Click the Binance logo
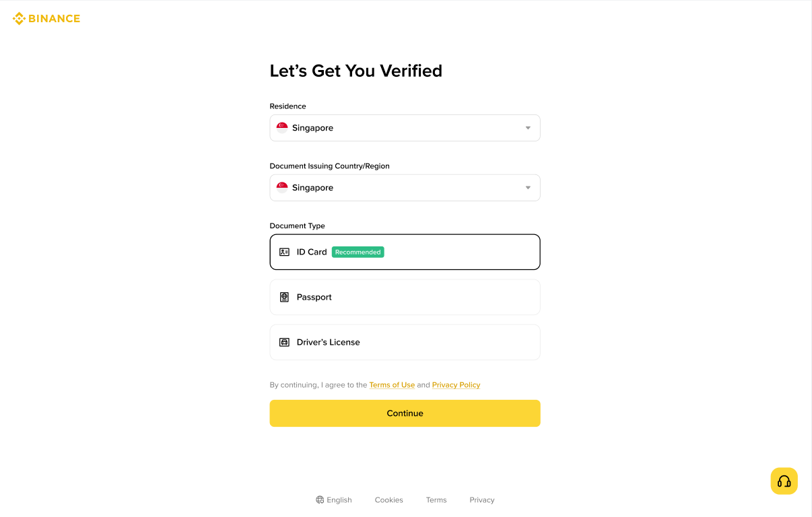 tap(46, 19)
